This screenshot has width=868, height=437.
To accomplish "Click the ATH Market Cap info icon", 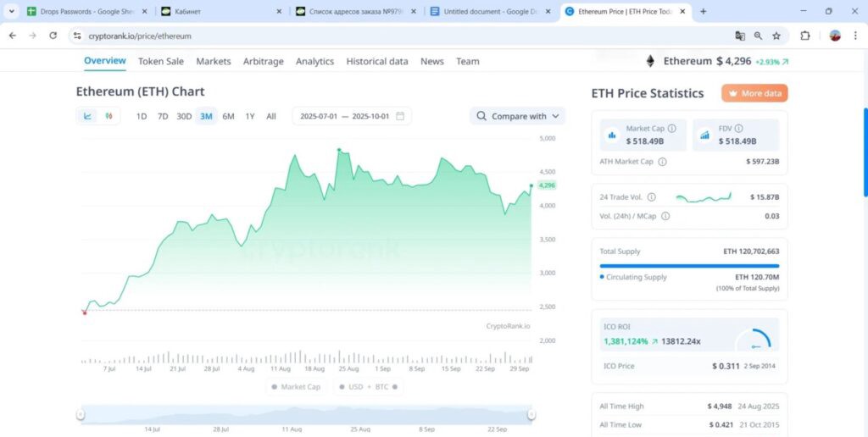I will pos(662,162).
